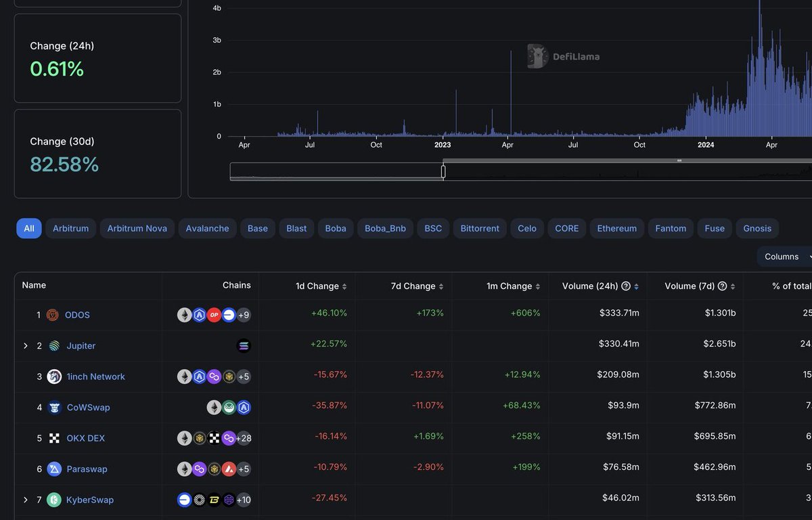Click the +10 chains badge for KyberSwap
The height and width of the screenshot is (520, 812).
tap(244, 500)
